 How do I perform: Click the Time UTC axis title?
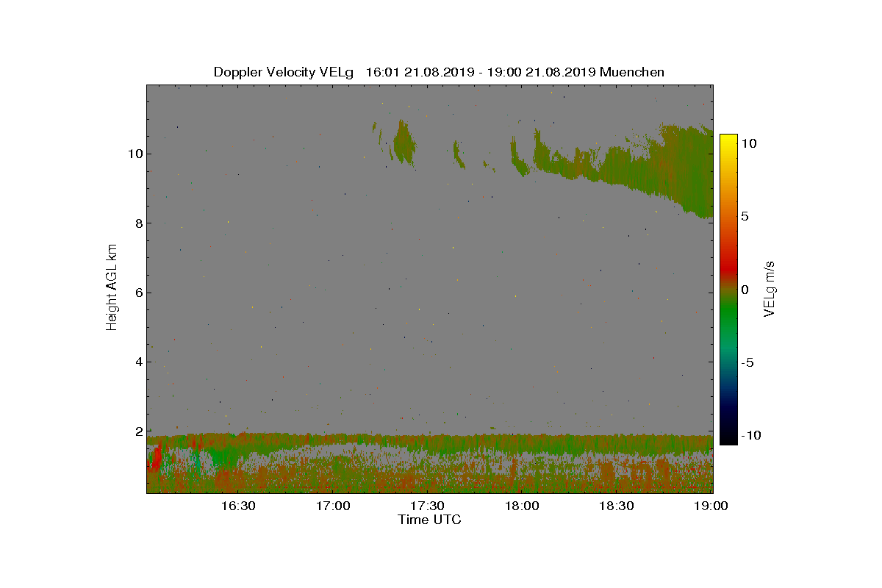[430, 520]
